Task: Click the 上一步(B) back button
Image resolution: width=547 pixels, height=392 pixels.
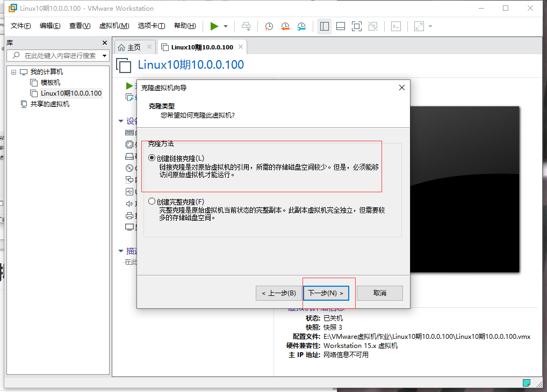Action: pyautogui.click(x=279, y=293)
